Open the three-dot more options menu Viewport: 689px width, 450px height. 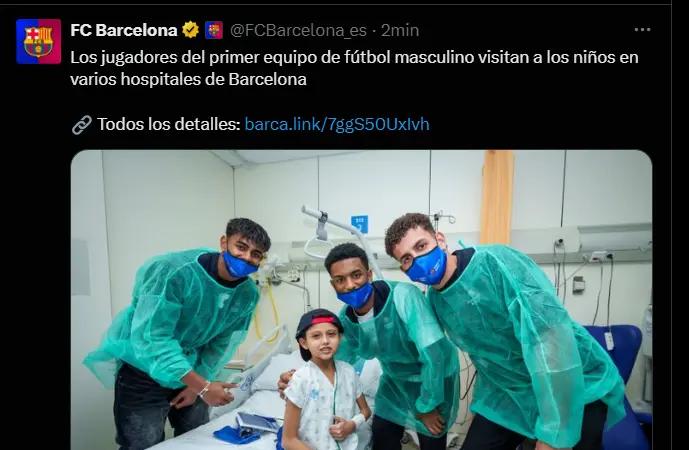pyautogui.click(x=642, y=30)
